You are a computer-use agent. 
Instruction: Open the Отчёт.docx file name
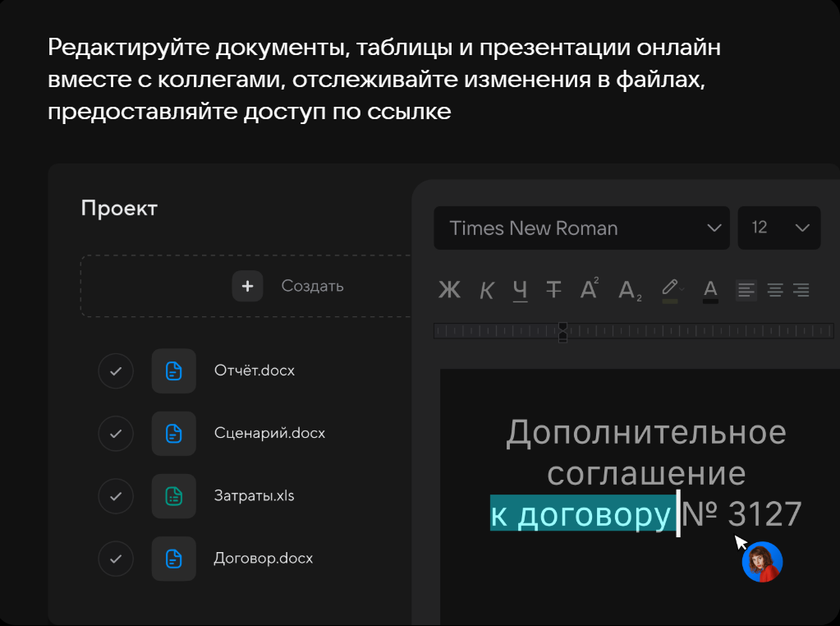[x=255, y=371]
